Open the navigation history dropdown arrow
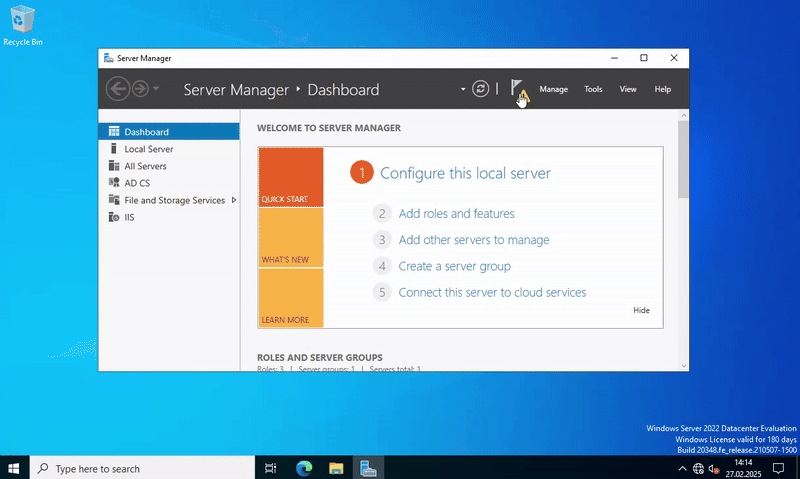The height and width of the screenshot is (479, 800). pyautogui.click(x=156, y=89)
